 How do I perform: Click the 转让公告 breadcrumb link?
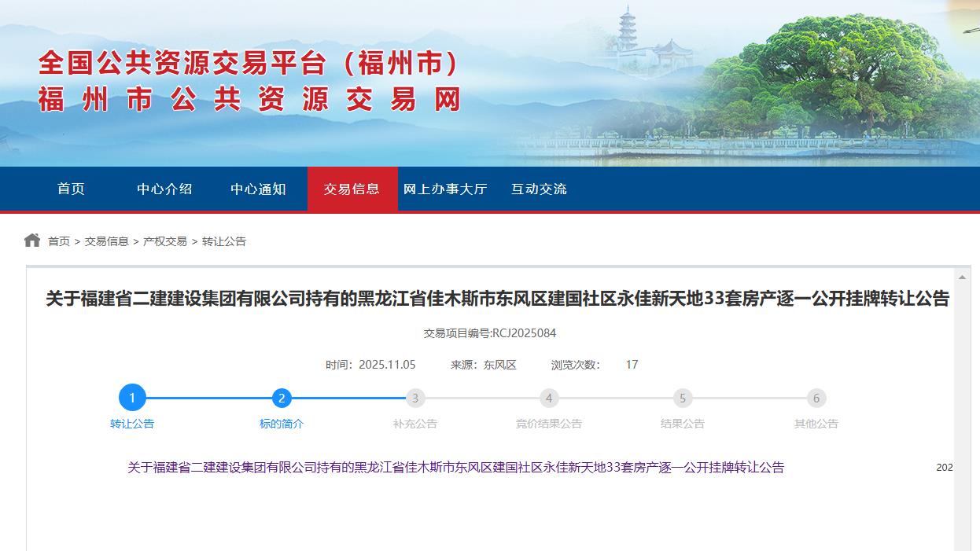224,241
